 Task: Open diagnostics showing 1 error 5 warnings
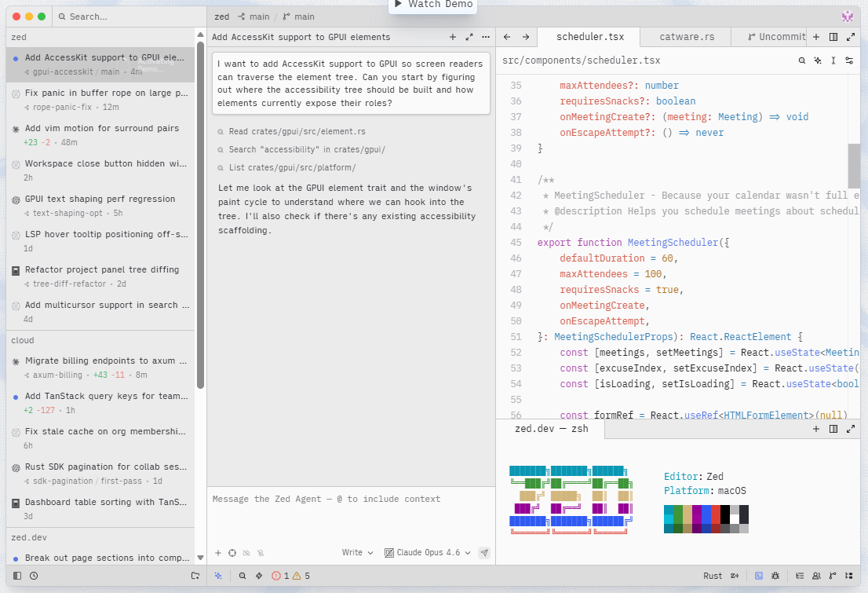[290, 576]
